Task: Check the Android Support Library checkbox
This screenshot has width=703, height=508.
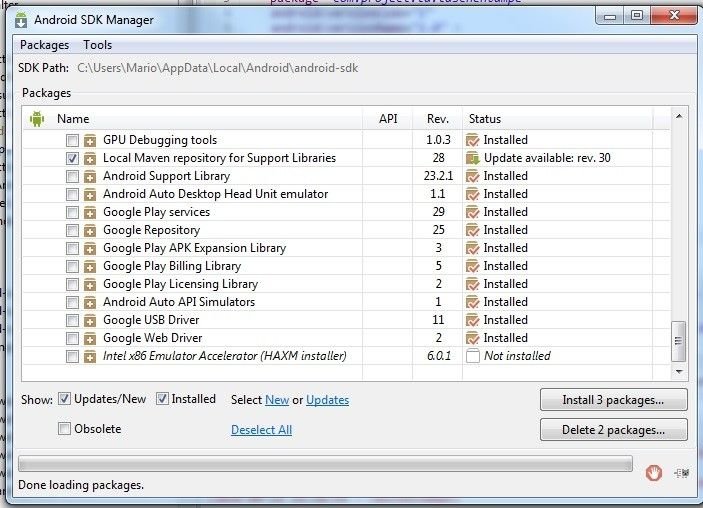Action: 72,176
